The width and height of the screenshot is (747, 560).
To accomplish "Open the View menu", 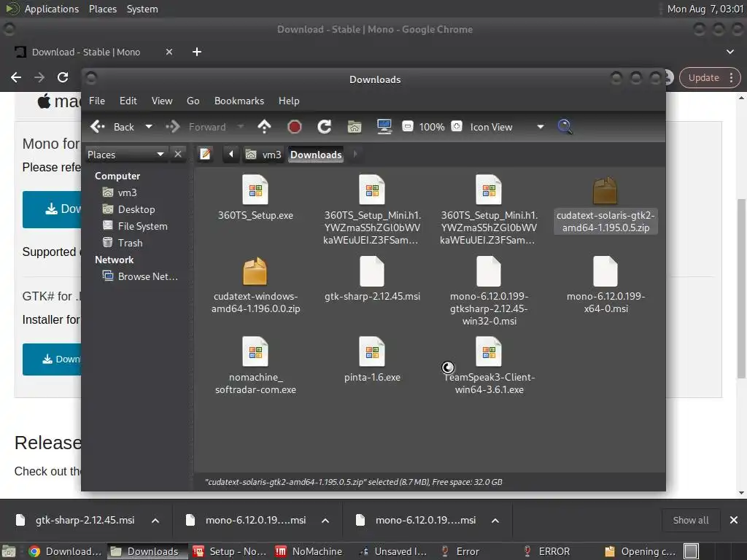I will (x=162, y=101).
